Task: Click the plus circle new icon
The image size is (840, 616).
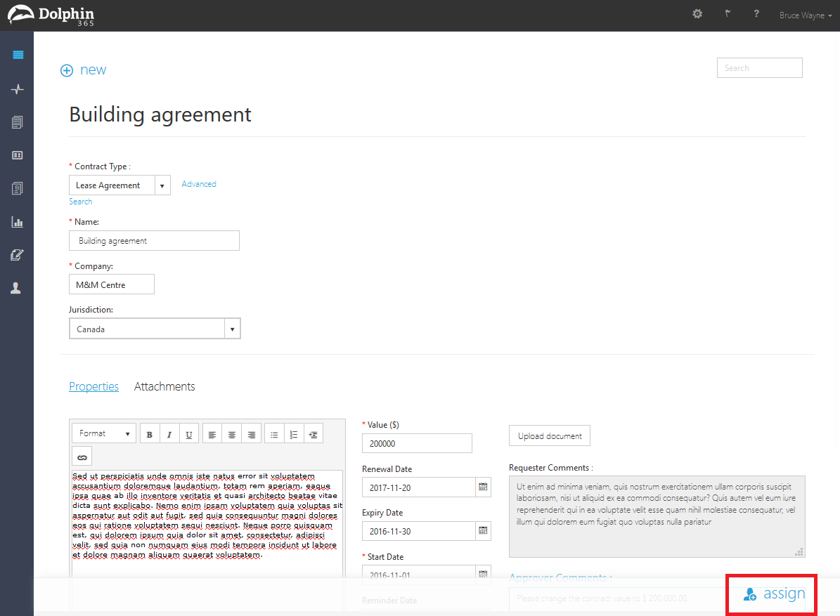Action: click(x=67, y=71)
